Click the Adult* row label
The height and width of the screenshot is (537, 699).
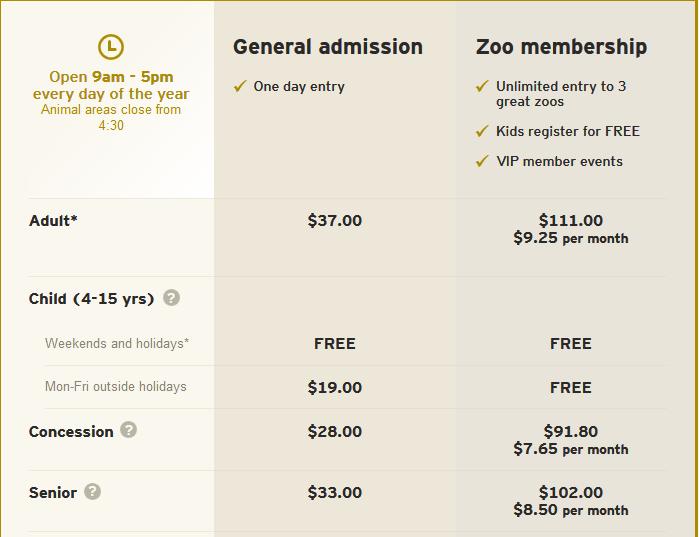click(x=53, y=221)
